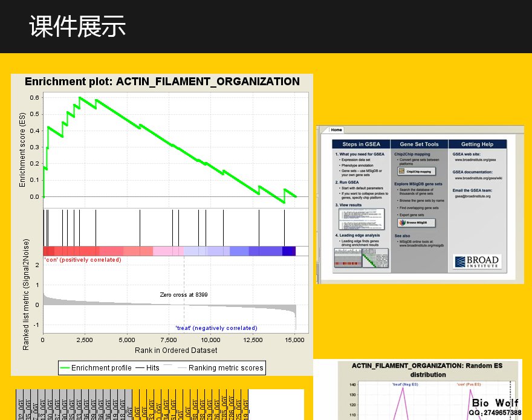
Task: Click the '2. Run GSEA' heading
Action: tap(347, 182)
